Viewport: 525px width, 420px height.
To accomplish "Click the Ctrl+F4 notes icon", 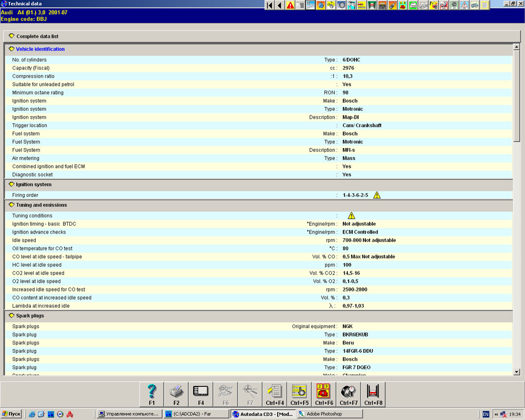I will point(275,394).
